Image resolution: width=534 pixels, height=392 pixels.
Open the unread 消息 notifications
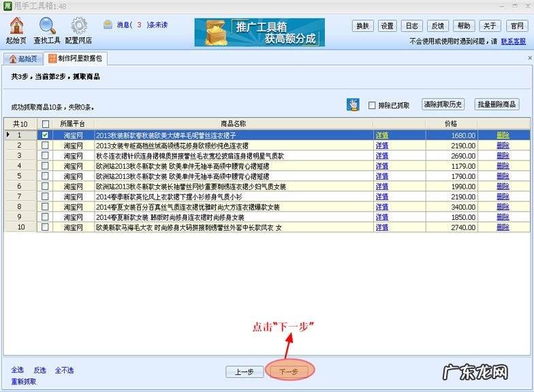[136, 24]
